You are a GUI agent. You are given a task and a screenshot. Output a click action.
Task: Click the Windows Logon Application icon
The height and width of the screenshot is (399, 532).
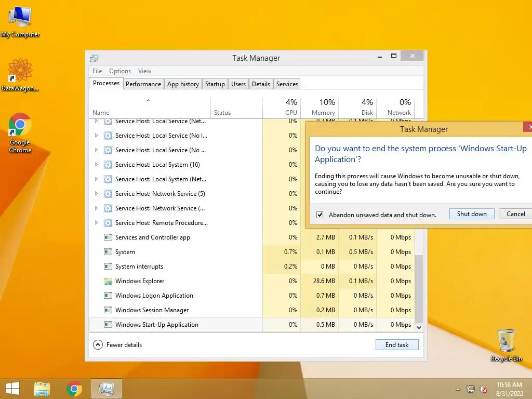108,296
